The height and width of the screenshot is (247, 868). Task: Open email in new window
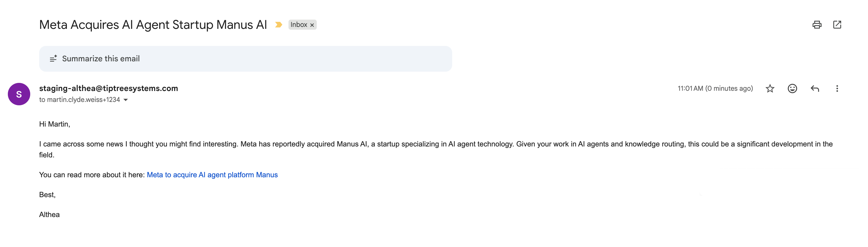coord(837,25)
